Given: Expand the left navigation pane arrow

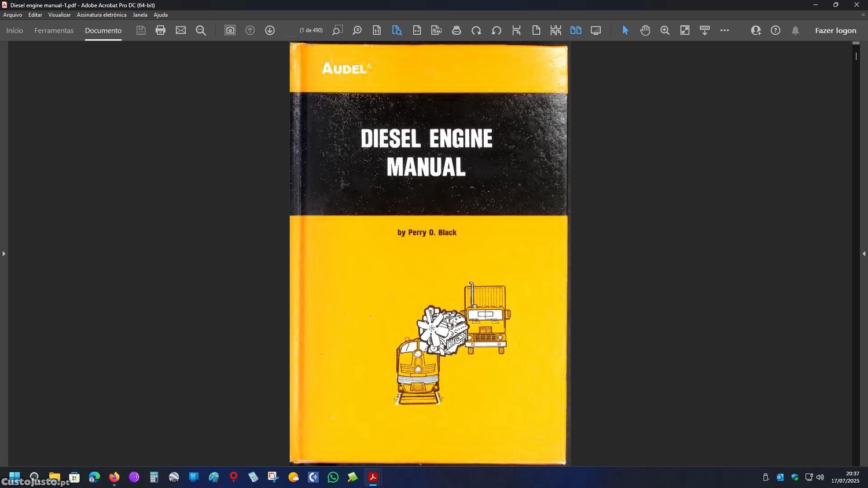Looking at the screenshot, I should tap(3, 254).
